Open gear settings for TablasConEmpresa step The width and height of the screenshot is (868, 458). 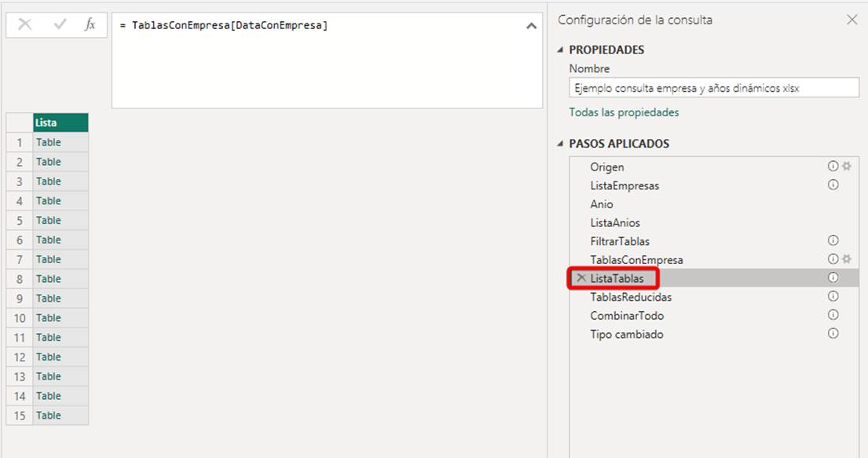click(x=847, y=259)
